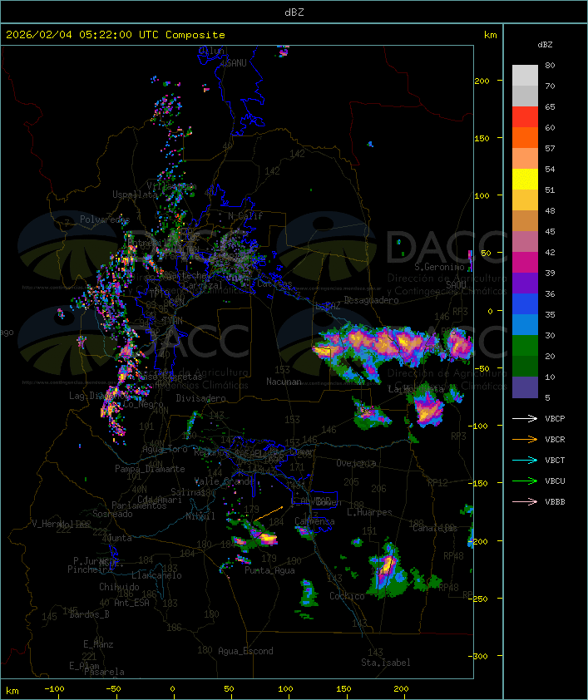Viewport: 588px width, 700px height.
Task: Click the Canalejas map label
Action: pos(435,528)
